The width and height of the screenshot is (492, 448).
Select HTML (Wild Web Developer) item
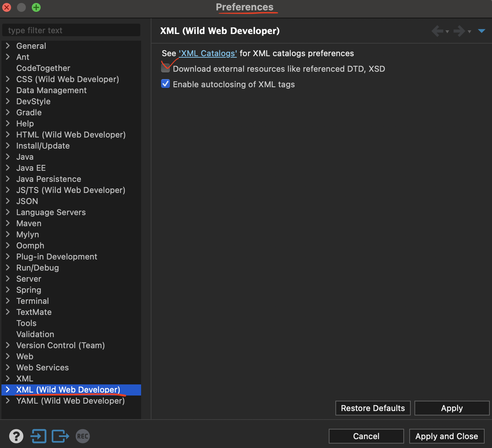click(x=71, y=135)
